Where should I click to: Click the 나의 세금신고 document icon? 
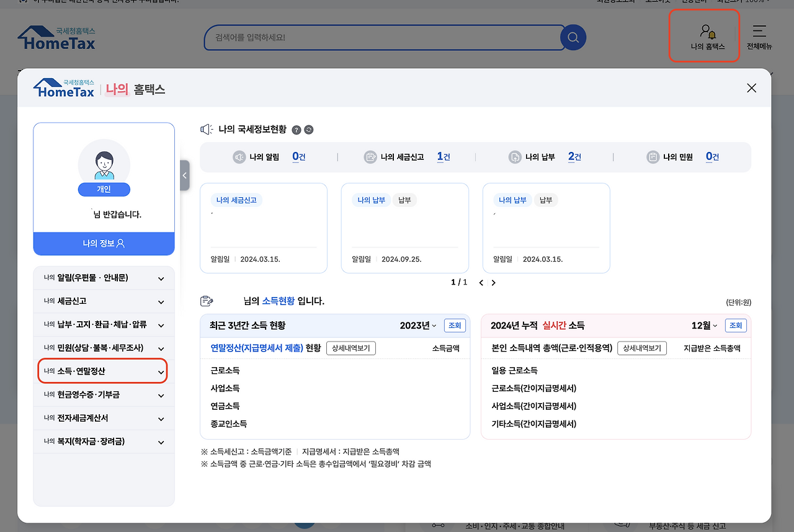(370, 157)
